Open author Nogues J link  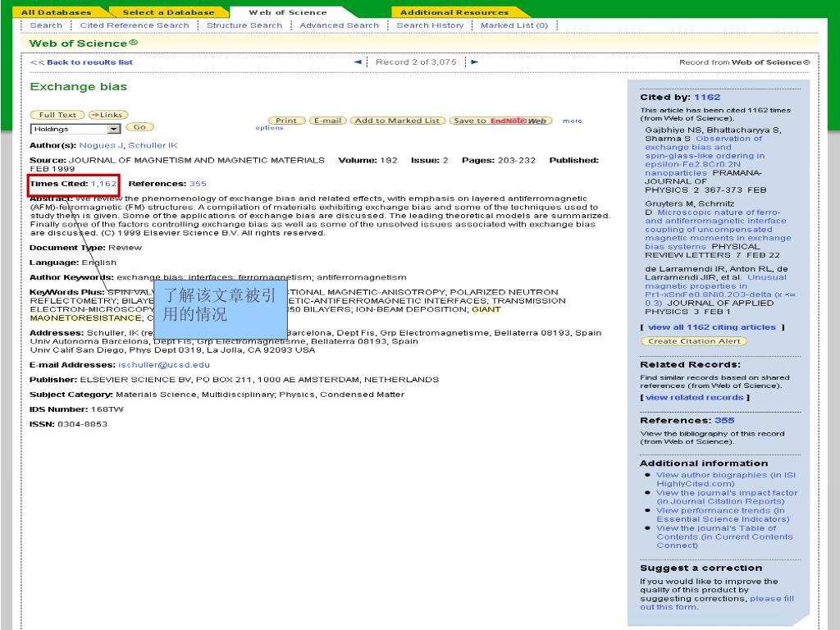click(101, 145)
